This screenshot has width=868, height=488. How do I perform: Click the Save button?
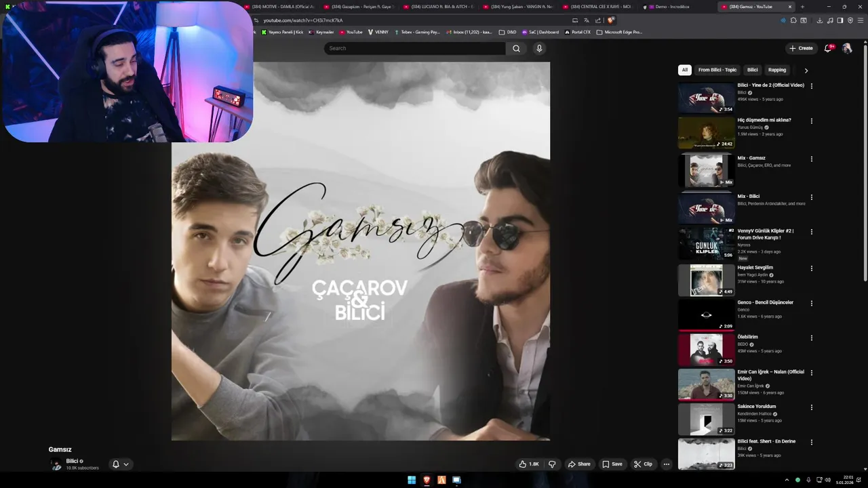pyautogui.click(x=612, y=464)
